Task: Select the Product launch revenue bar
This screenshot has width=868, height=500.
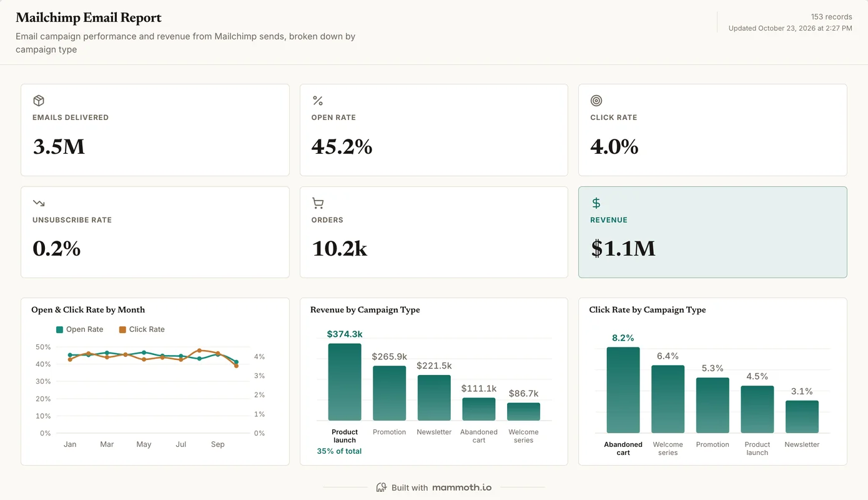Action: click(x=345, y=382)
